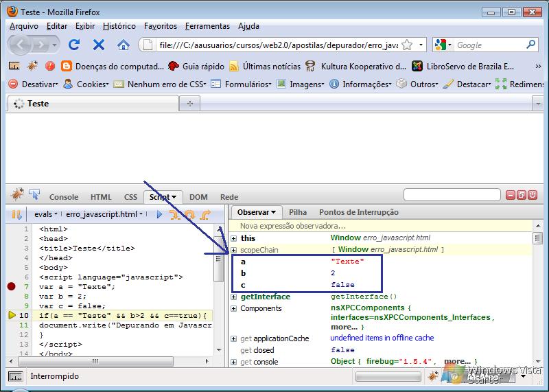
Task: Deactivate Firebug with power button
Action: click(x=533, y=195)
